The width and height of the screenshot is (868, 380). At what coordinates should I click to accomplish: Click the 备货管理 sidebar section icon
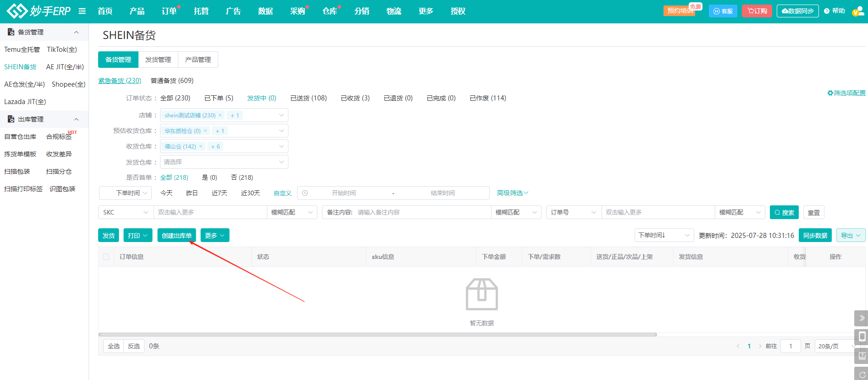pos(11,32)
